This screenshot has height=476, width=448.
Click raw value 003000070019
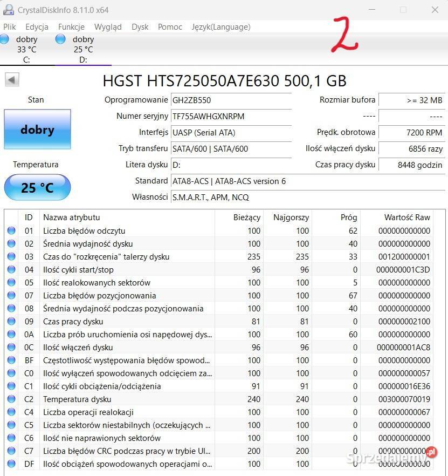(x=404, y=399)
